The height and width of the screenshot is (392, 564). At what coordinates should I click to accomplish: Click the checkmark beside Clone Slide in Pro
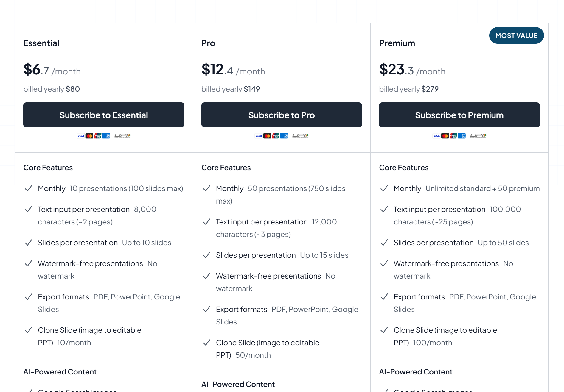pos(206,343)
